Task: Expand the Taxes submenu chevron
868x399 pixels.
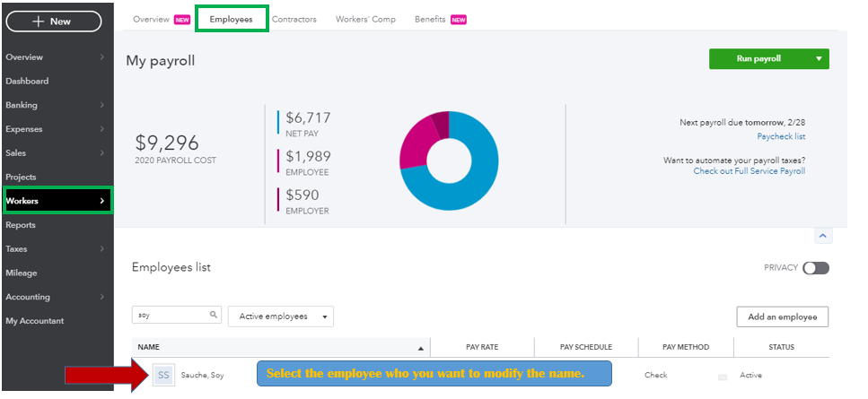Action: point(101,249)
